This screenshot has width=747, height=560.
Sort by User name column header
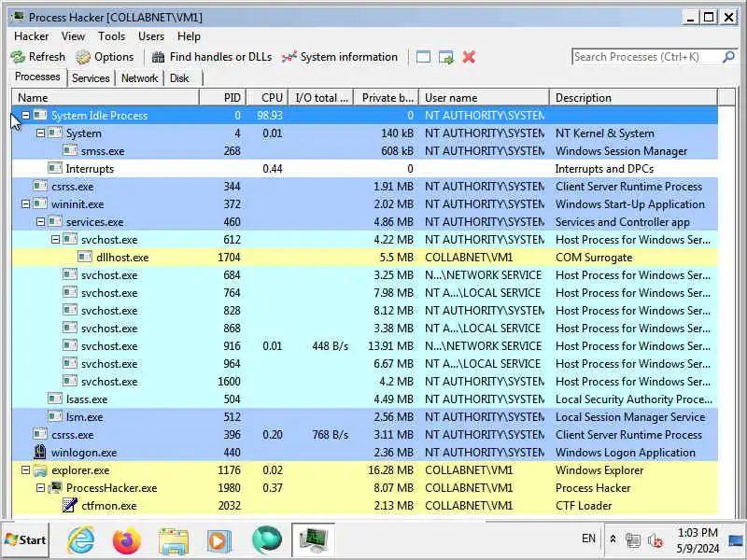(484, 98)
